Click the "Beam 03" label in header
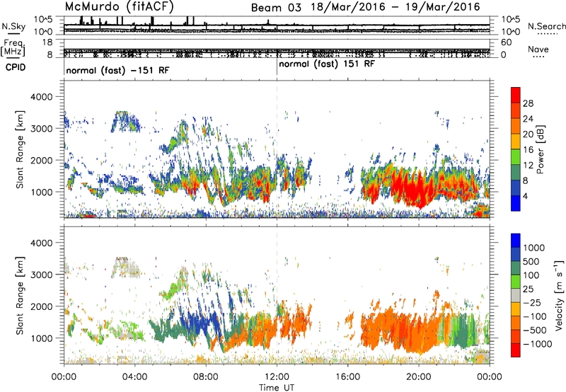This screenshot has width=566, height=392. [x=276, y=7]
